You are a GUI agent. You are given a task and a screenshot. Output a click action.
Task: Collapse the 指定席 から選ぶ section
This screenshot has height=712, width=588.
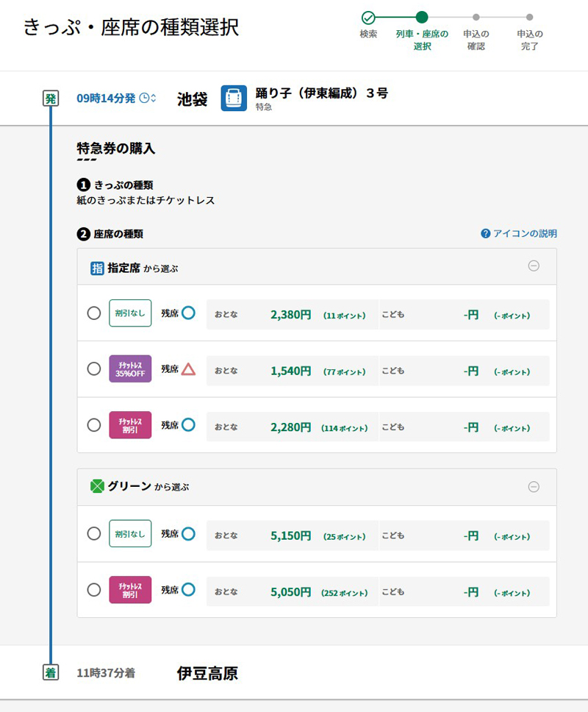pos(534,266)
